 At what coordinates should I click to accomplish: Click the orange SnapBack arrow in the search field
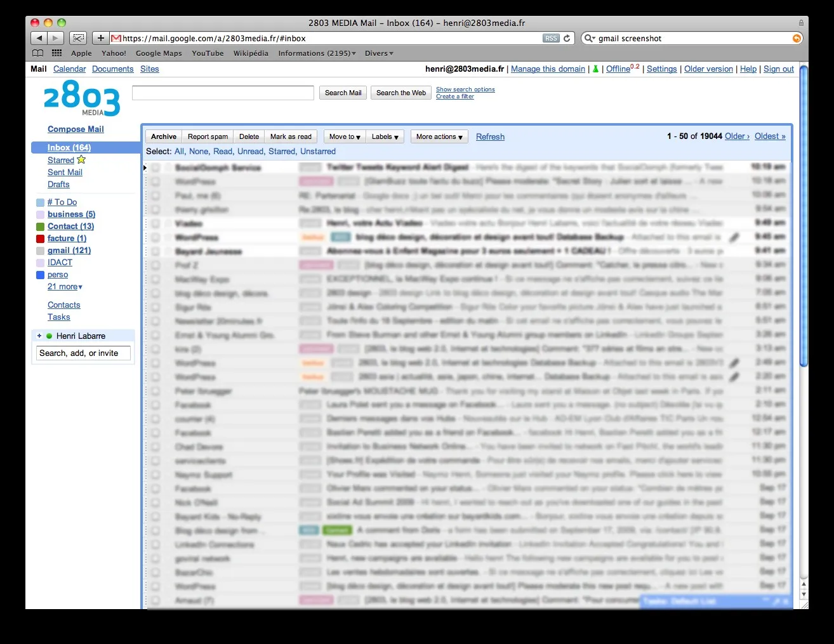[x=797, y=38]
